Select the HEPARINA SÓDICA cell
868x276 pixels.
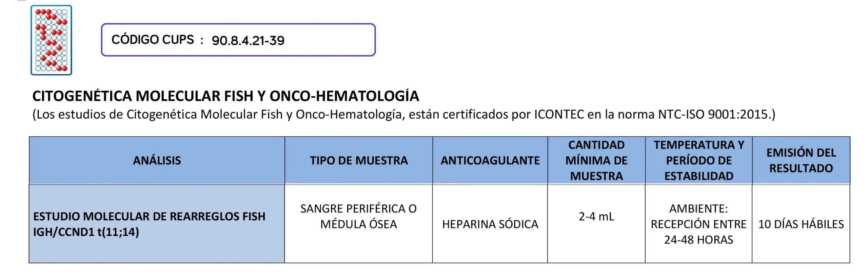click(x=490, y=224)
